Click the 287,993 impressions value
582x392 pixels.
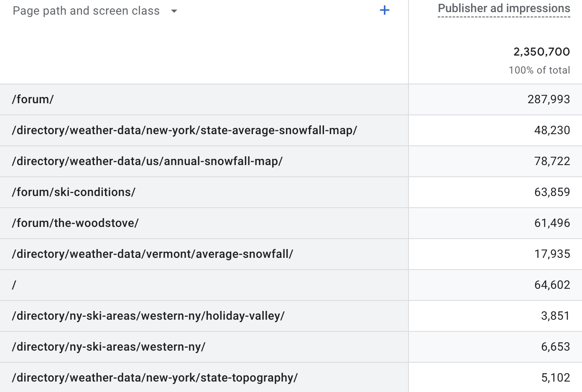[549, 99]
